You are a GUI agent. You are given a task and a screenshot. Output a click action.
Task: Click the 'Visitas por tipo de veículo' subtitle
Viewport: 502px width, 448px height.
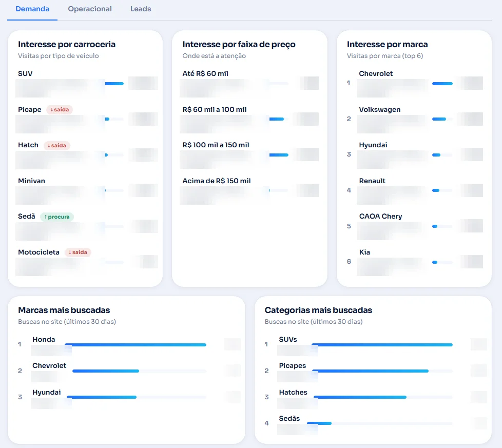tap(59, 56)
